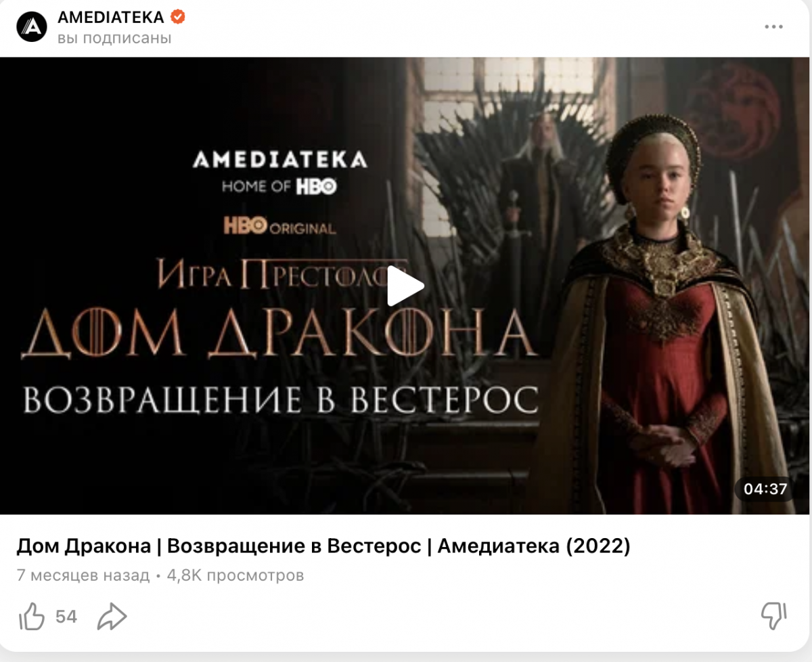The width and height of the screenshot is (812, 662).
Task: Dislike the video with thumbs-down icon
Action: (774, 615)
